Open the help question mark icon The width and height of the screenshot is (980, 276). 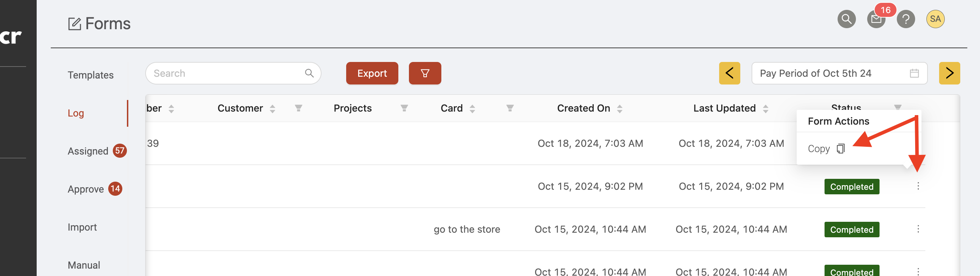pyautogui.click(x=906, y=19)
